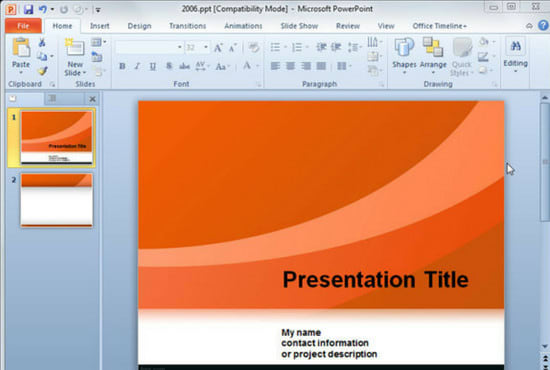The image size is (550, 370).
Task: Select the Cut scissors icon
Action: (x=42, y=42)
